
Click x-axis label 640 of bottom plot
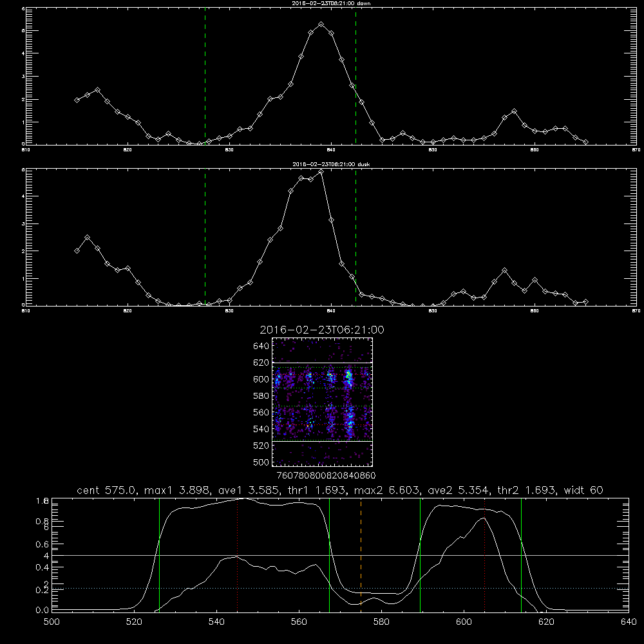tap(629, 622)
